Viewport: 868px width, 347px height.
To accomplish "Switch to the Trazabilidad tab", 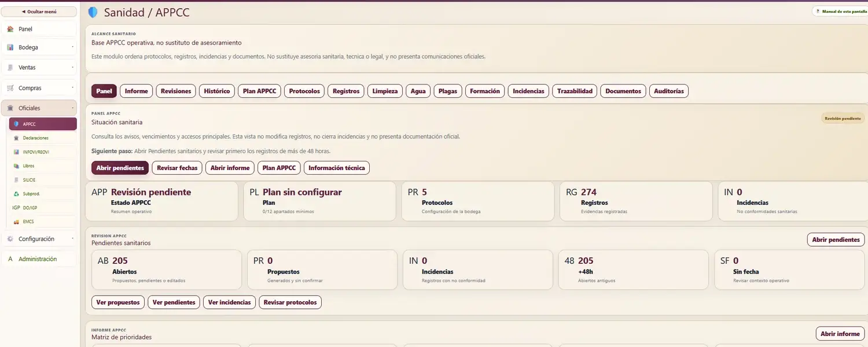I will [574, 91].
